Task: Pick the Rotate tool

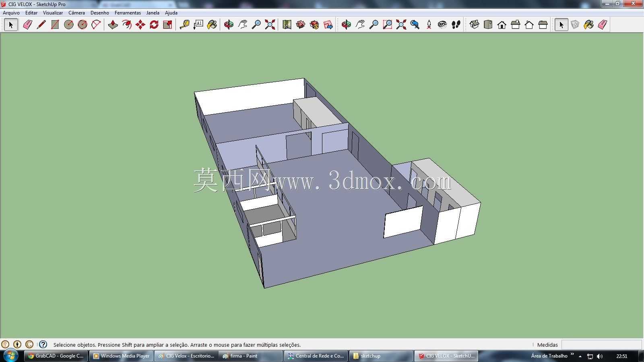Action: coord(154,25)
